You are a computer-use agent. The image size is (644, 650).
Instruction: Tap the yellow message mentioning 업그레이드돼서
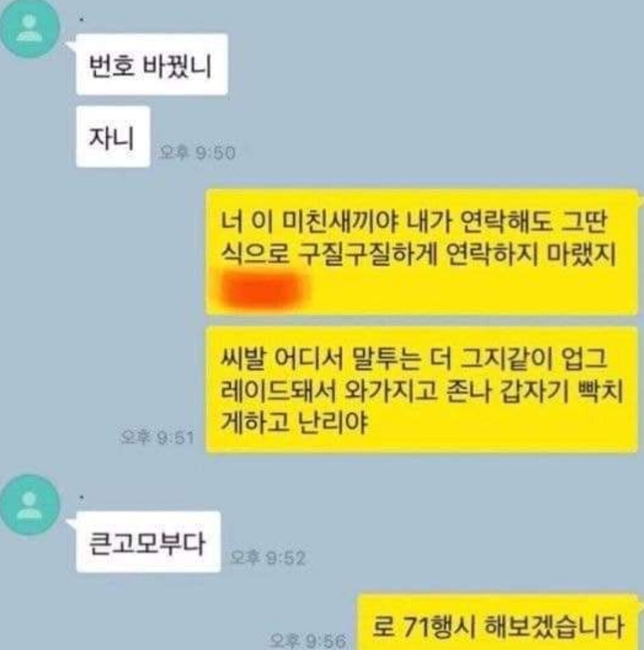422,390
